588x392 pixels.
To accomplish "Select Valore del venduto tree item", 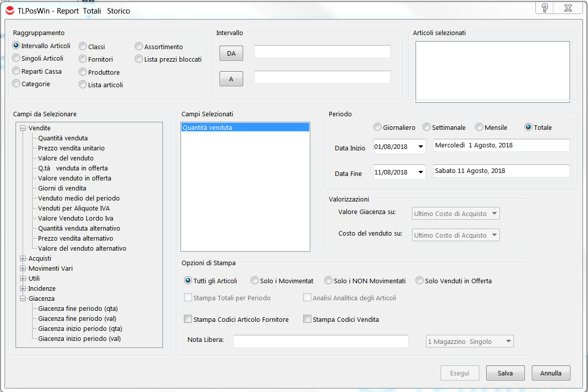I will tap(66, 158).
